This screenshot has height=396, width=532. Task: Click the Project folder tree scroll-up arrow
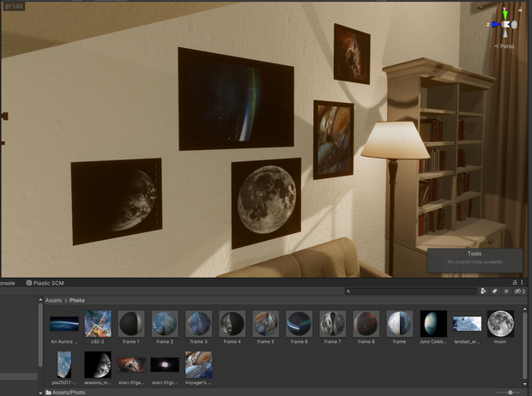(x=40, y=300)
